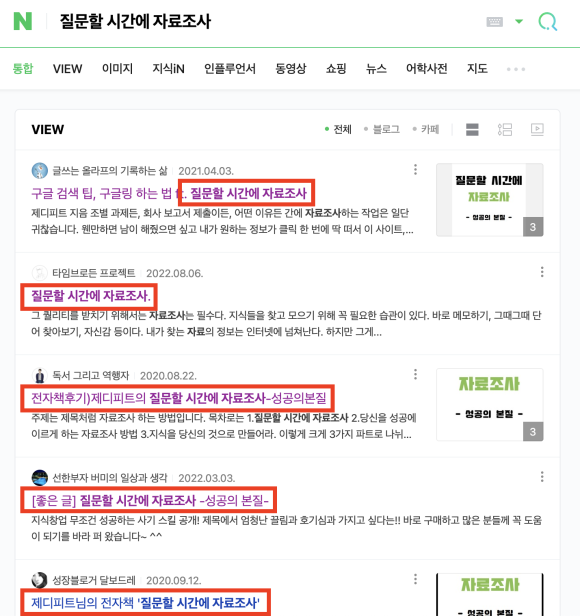Open options menu for 선한부자 버미 result
Image resolution: width=580 pixels, height=616 pixels.
click(542, 477)
